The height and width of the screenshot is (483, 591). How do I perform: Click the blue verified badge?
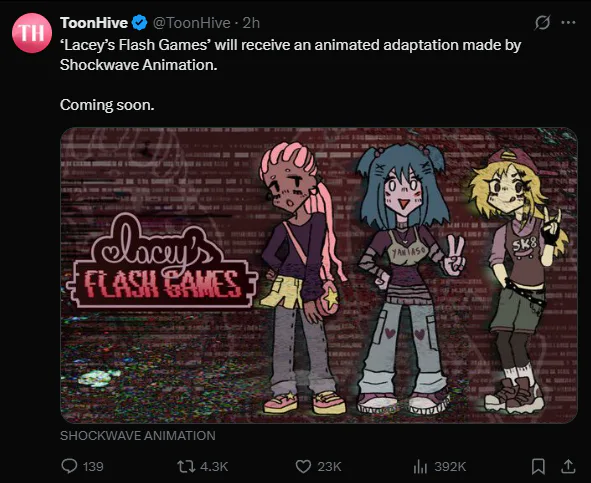(x=139, y=23)
